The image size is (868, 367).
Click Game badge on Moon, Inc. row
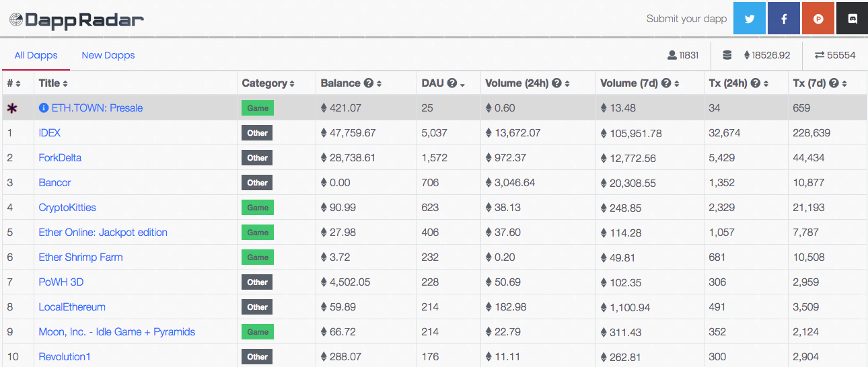click(x=257, y=332)
